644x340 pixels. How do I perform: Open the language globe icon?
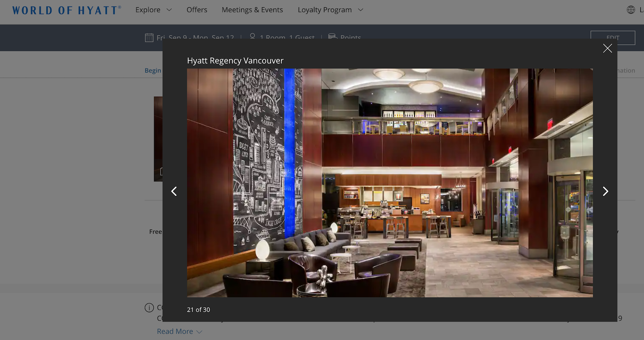[631, 10]
